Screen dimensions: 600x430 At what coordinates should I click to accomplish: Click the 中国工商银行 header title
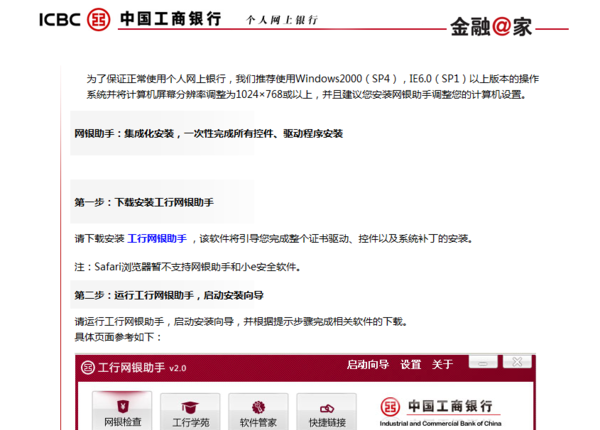(170, 19)
